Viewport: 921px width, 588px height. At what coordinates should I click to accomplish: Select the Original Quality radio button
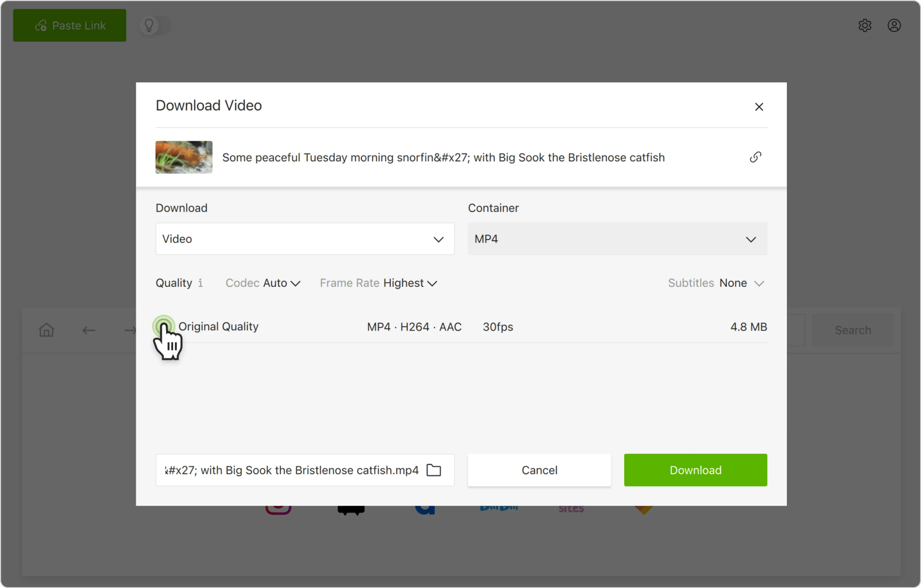(x=164, y=326)
